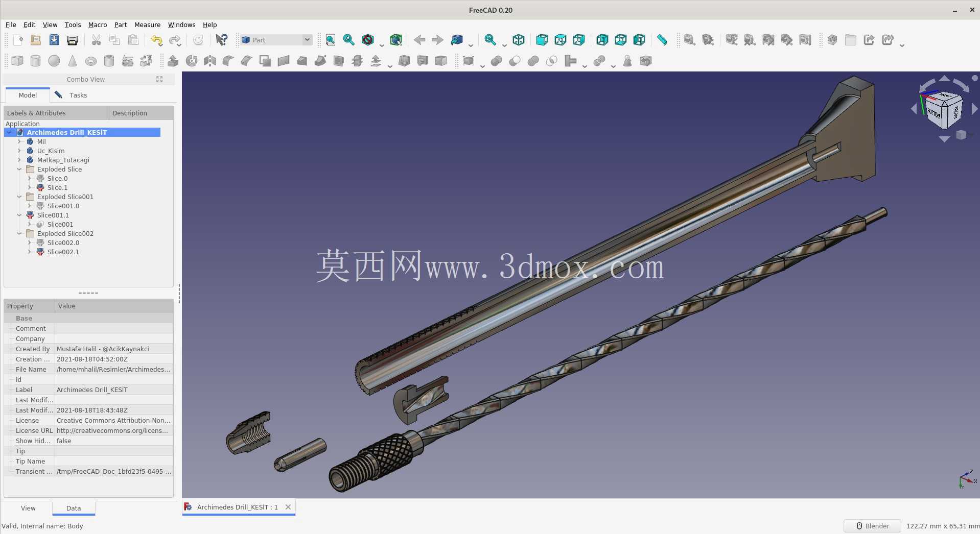Select Matkap_Tutacagi in the model tree
This screenshot has height=534, width=980.
[63, 160]
